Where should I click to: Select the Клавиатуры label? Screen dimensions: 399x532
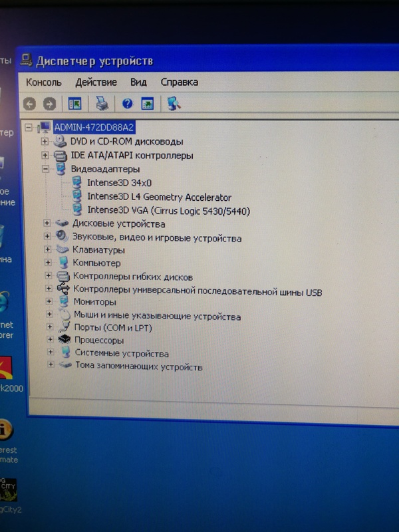(x=98, y=250)
